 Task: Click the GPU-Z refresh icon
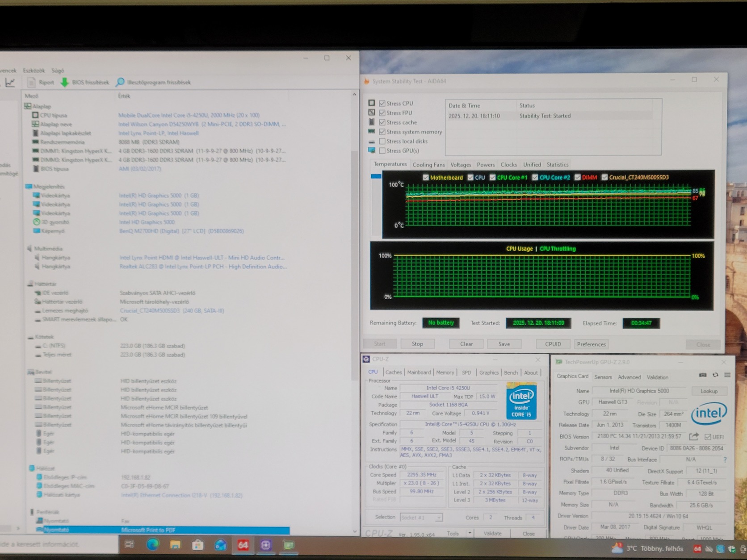pyautogui.click(x=715, y=375)
